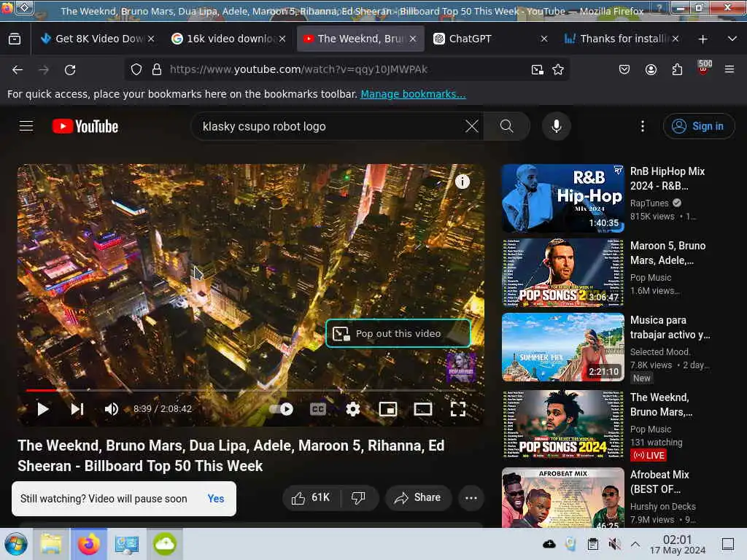This screenshot has width=747, height=560.
Task: Open Manage bookmarks link
Action: pyautogui.click(x=413, y=94)
